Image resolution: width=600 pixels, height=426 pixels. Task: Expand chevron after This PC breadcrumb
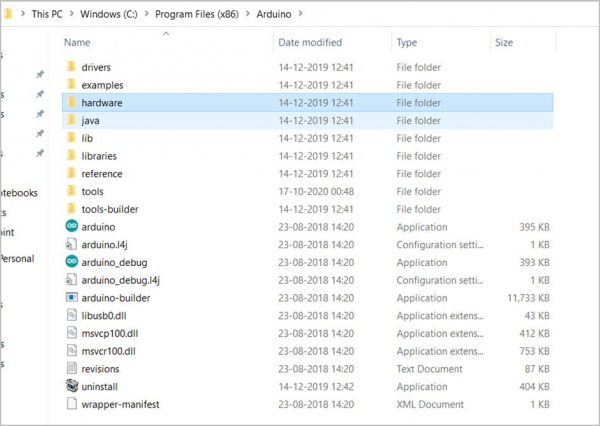coord(72,14)
